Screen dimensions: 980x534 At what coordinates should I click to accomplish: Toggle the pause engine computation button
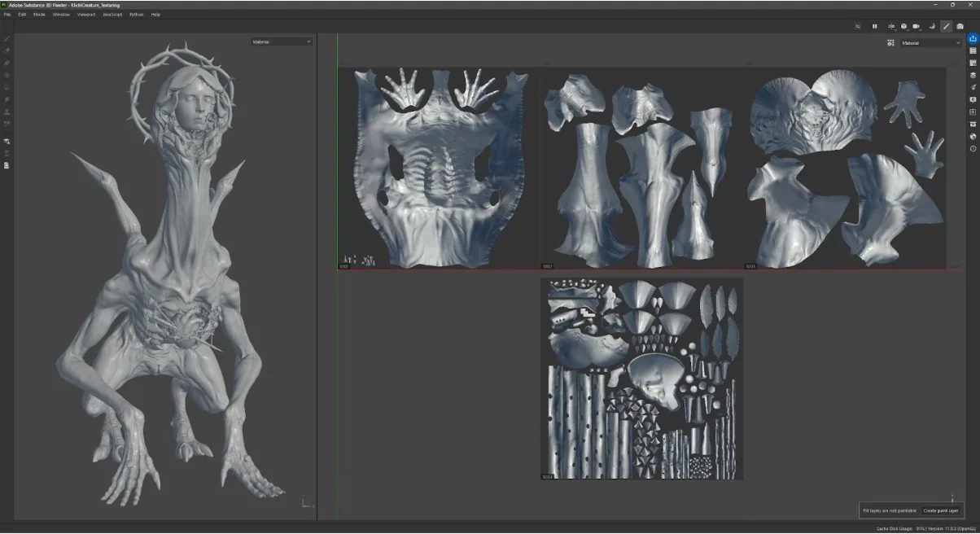click(875, 26)
